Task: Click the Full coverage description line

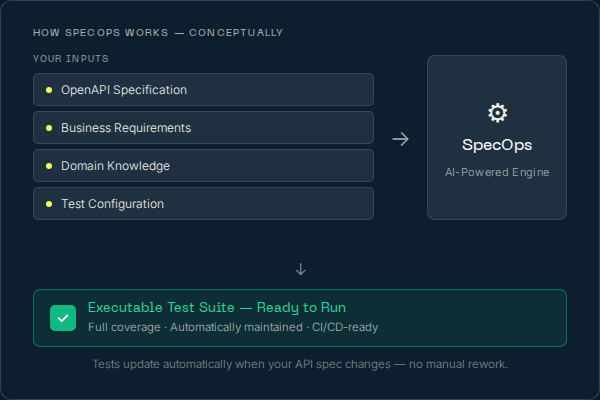Action: [x=233, y=327]
